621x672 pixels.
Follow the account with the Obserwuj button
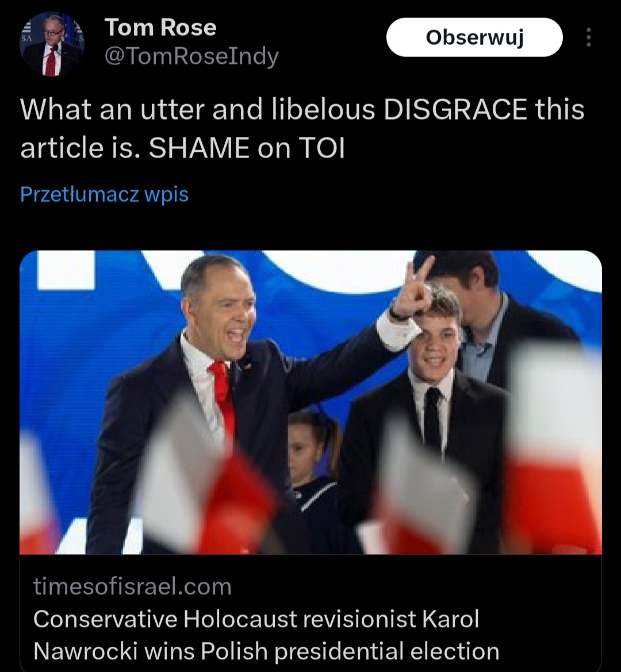point(474,37)
